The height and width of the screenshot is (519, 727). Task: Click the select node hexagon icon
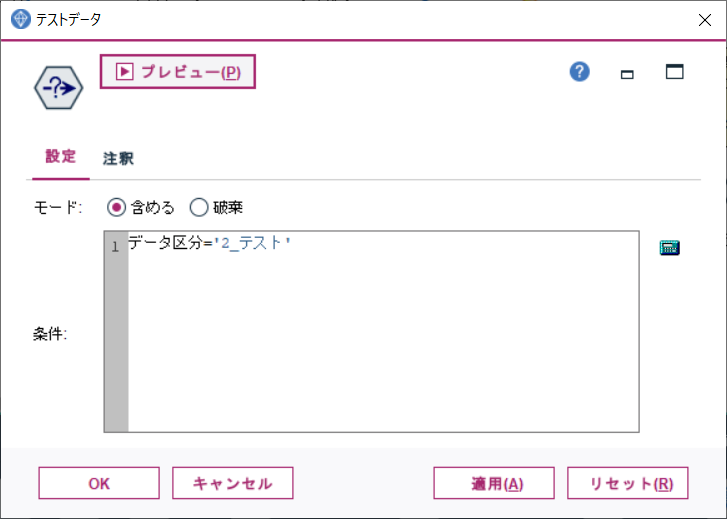(x=58, y=88)
